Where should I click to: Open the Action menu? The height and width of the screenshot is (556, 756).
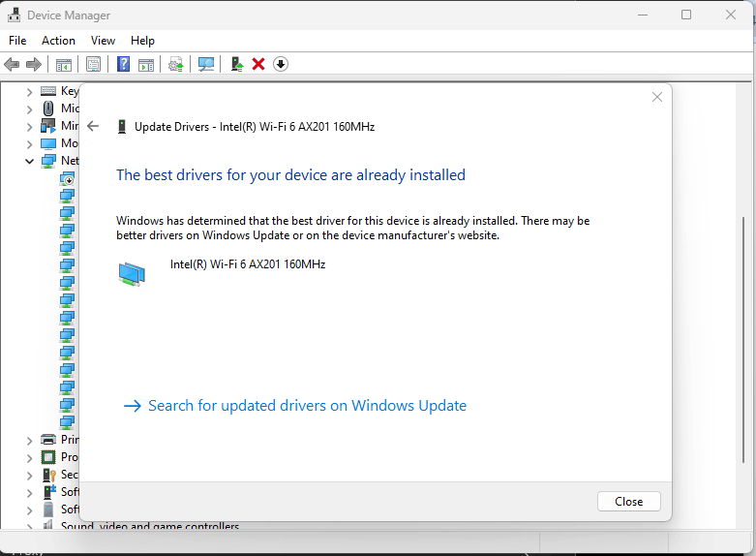[58, 41]
